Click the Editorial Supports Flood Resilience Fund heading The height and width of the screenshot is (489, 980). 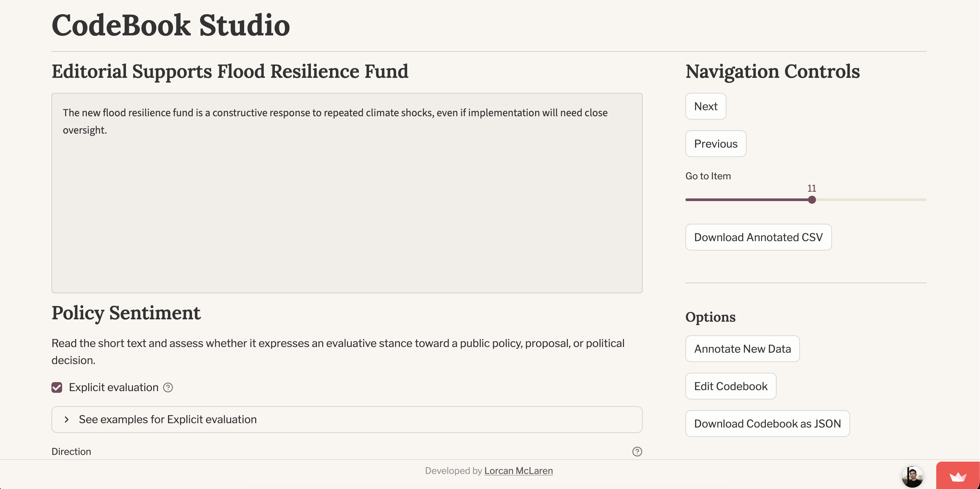click(230, 71)
